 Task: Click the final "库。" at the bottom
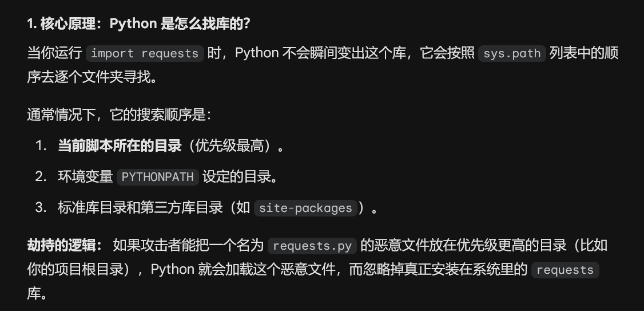coord(36,294)
